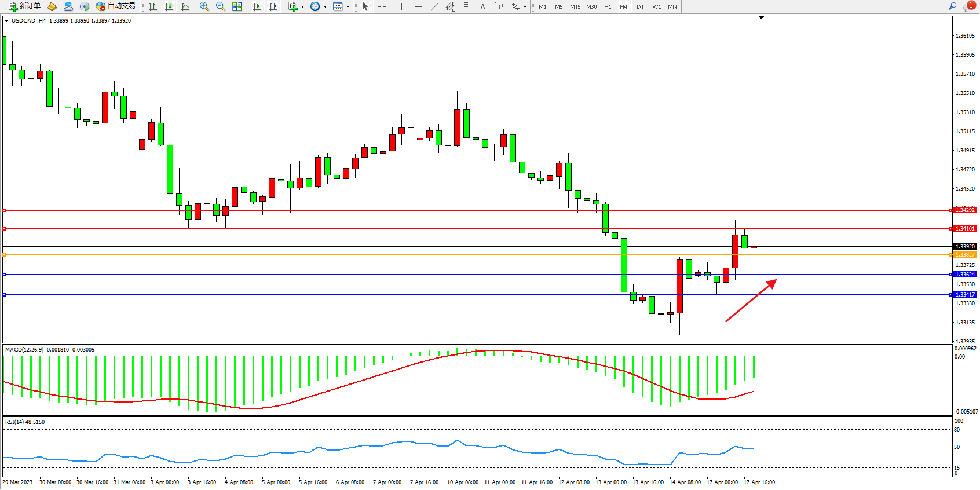Select the Fibonacci retracement tool

click(x=466, y=6)
